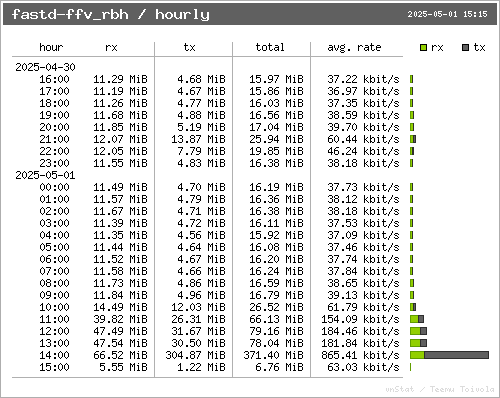The height and width of the screenshot is (398, 500).
Task: Click the 23:00 hour label
Action: [54, 163]
